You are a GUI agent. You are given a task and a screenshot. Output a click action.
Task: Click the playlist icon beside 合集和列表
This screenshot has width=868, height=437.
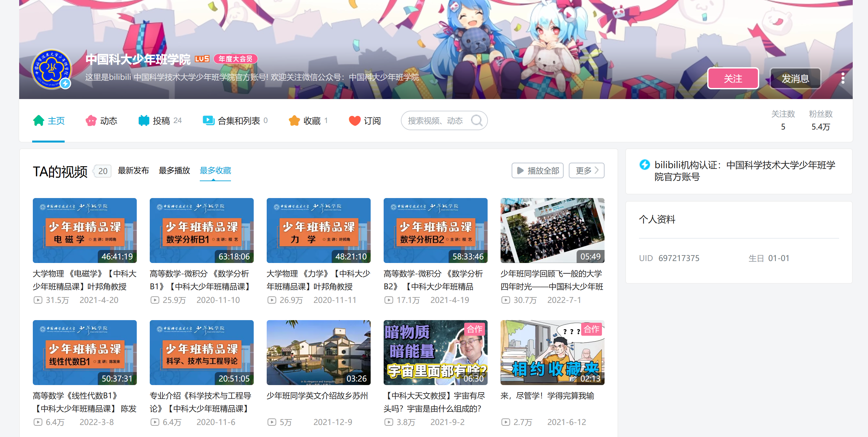(209, 120)
